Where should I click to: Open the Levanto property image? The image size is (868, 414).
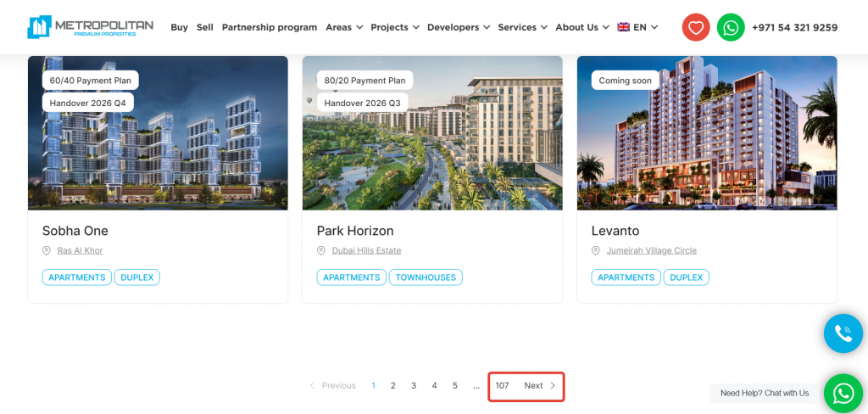point(706,133)
